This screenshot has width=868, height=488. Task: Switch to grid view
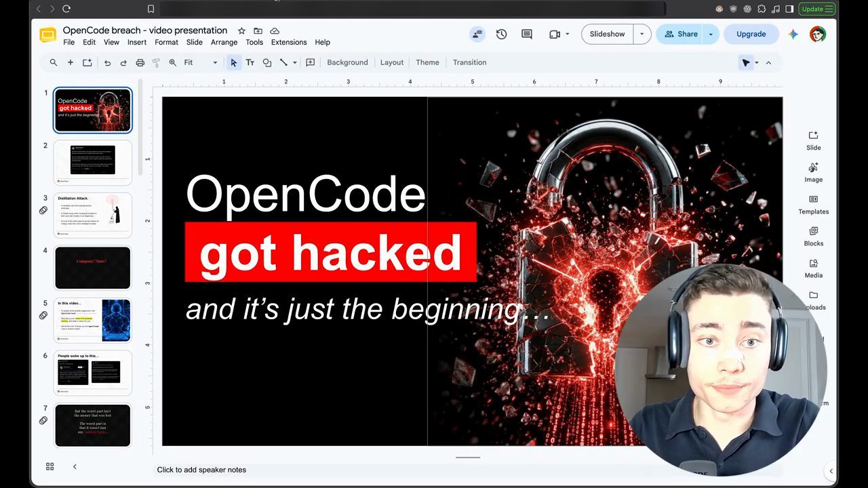(50, 466)
